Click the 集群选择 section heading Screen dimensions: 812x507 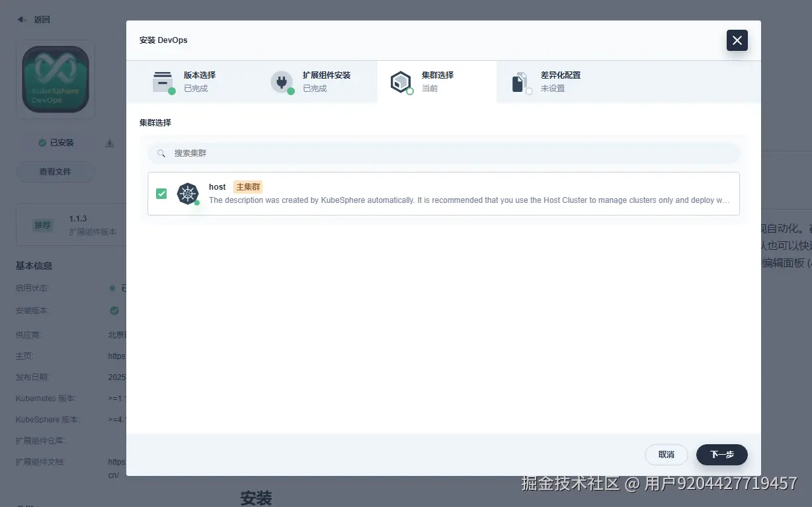(x=155, y=123)
